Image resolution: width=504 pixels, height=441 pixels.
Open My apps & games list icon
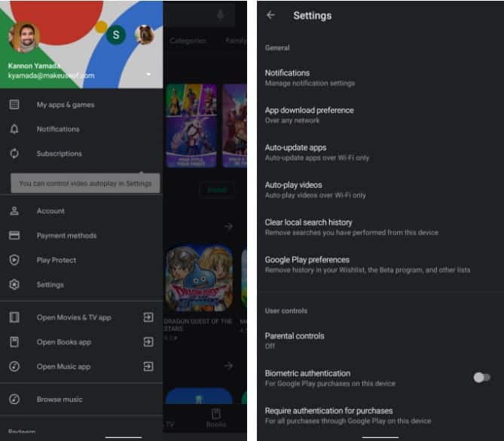coord(14,105)
